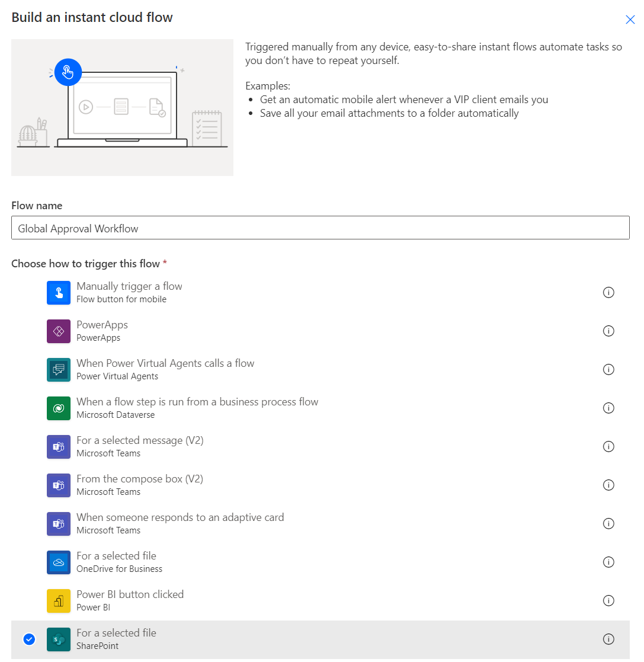This screenshot has height=662, width=644.
Task: Select 'OneDrive for Business' subtitle text
Action: click(120, 569)
